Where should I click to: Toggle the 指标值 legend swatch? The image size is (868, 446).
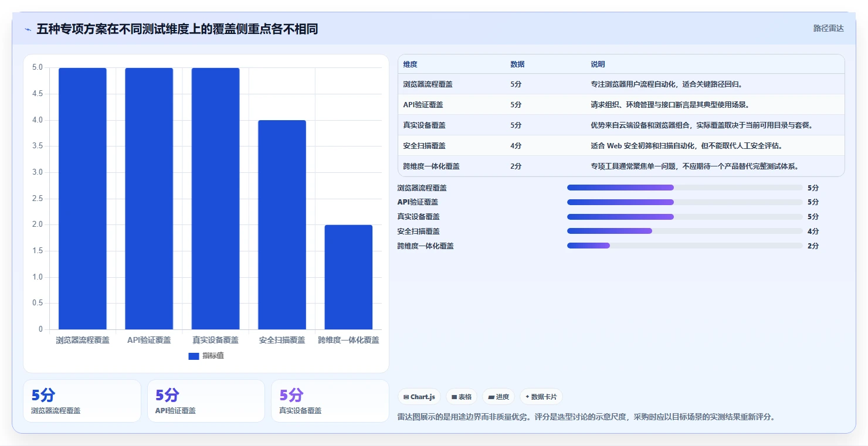[194, 356]
